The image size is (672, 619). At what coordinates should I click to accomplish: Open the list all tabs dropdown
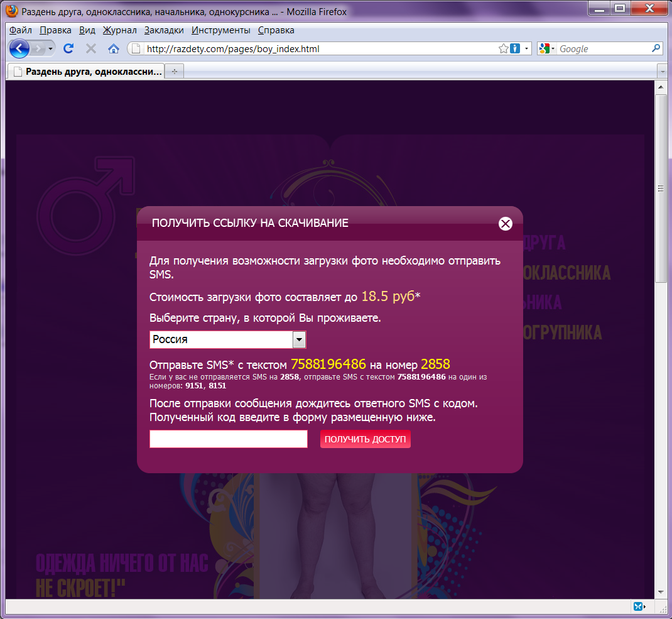663,71
